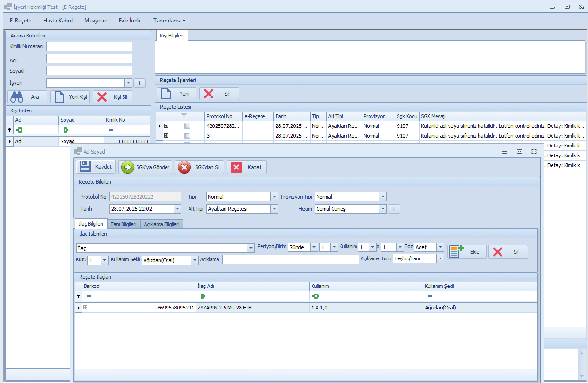Click the Kapat red X icon
This screenshot has width=588, height=383.
point(236,168)
